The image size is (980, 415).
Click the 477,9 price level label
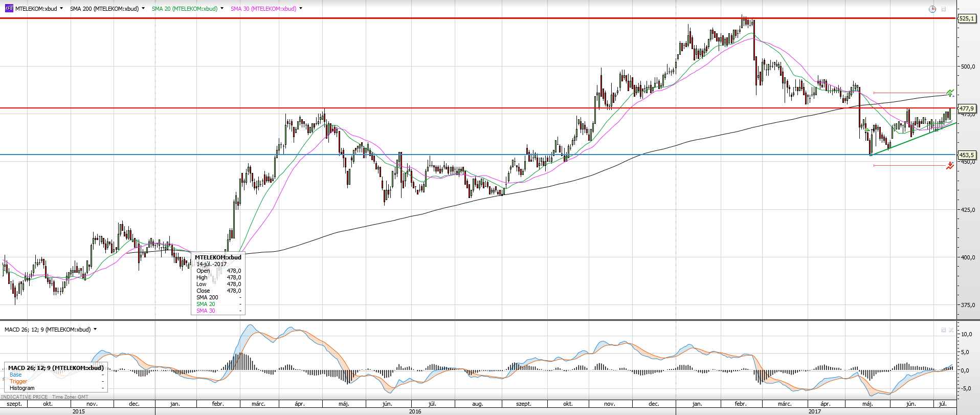967,108
